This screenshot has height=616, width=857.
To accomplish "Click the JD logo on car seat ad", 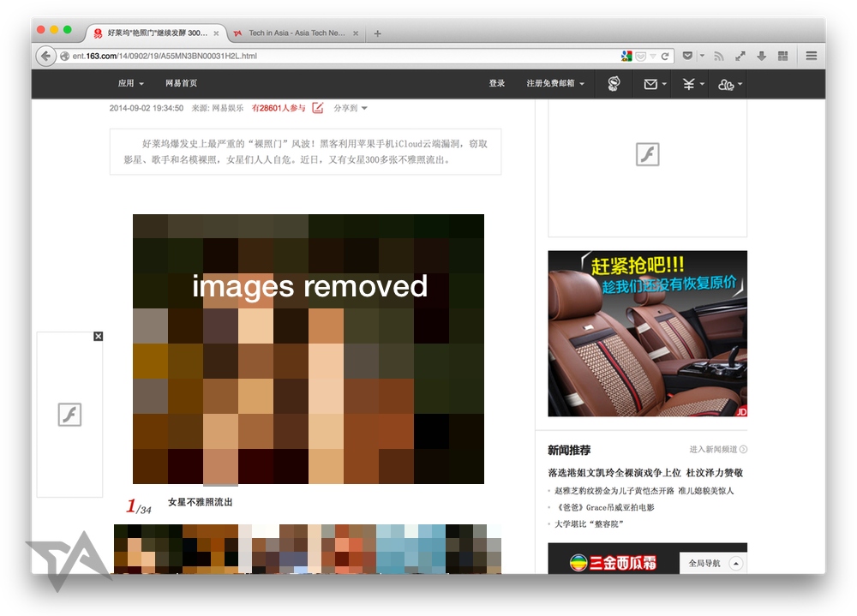I will tap(741, 411).
